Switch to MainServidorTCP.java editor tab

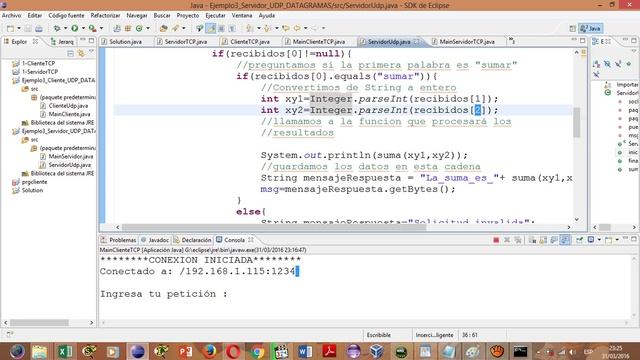pyautogui.click(x=467, y=42)
